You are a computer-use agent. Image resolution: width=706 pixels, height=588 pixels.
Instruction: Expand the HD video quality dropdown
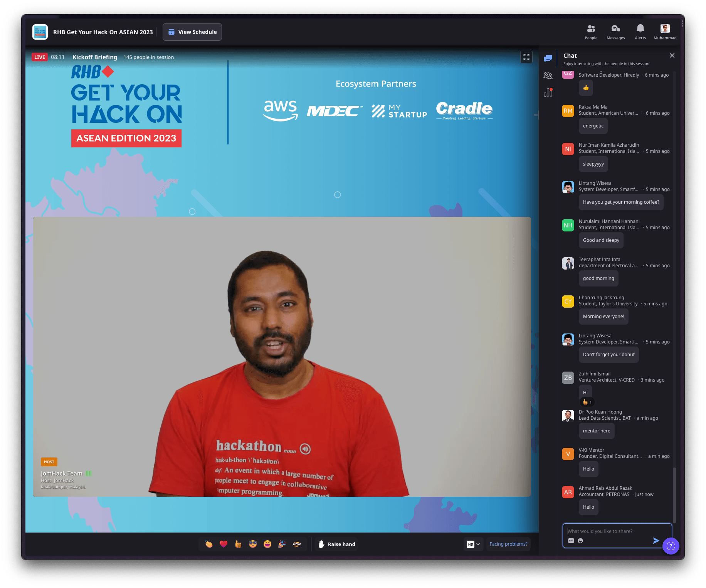tap(474, 544)
